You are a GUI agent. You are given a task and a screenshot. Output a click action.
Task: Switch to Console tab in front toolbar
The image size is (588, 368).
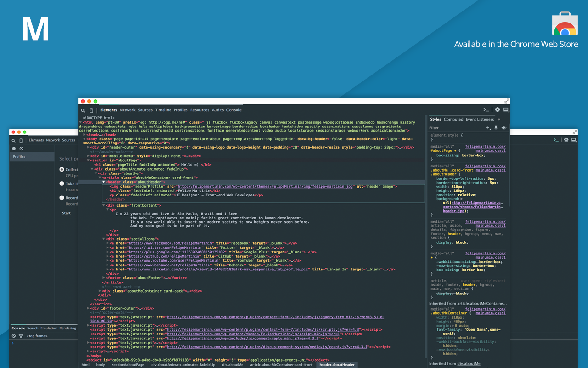point(234,110)
